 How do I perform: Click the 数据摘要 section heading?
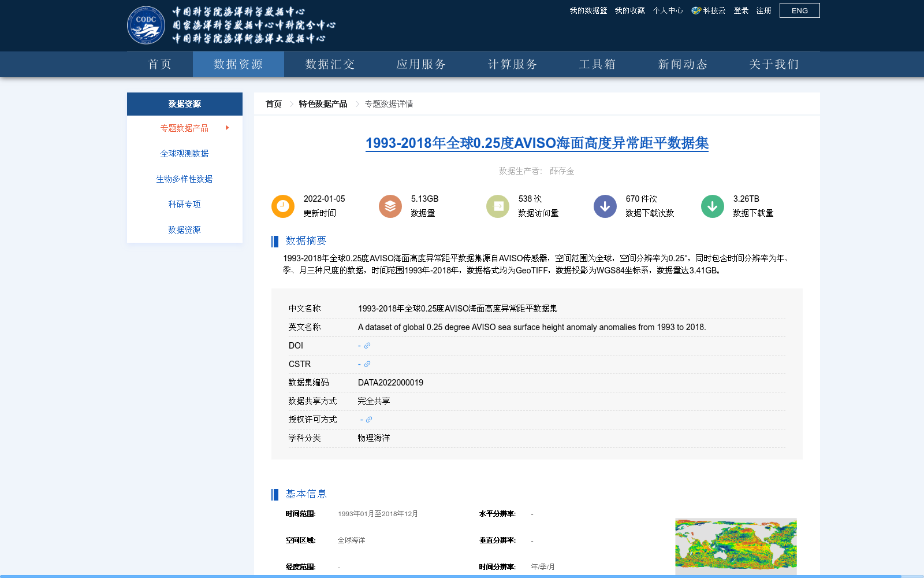click(x=306, y=241)
